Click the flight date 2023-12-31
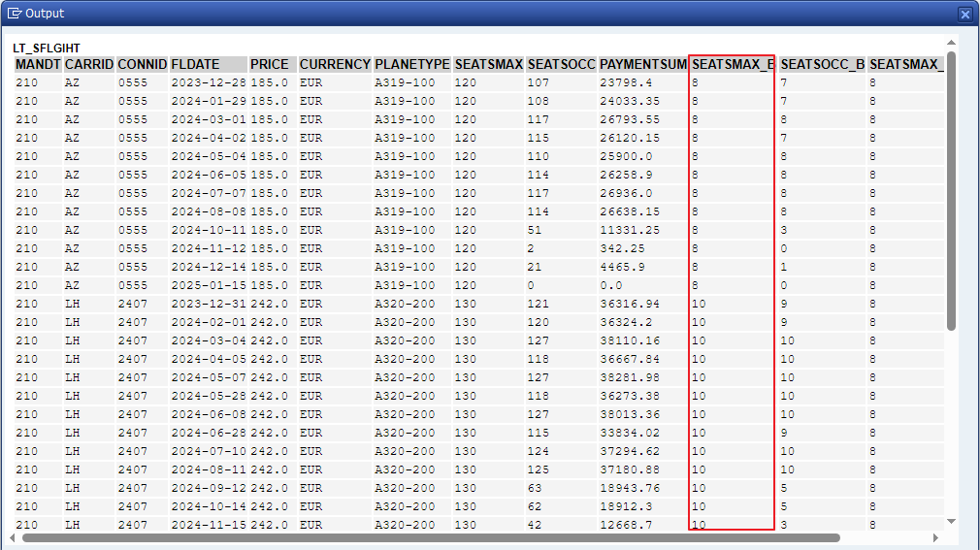This screenshot has height=550, width=980. coord(209,304)
